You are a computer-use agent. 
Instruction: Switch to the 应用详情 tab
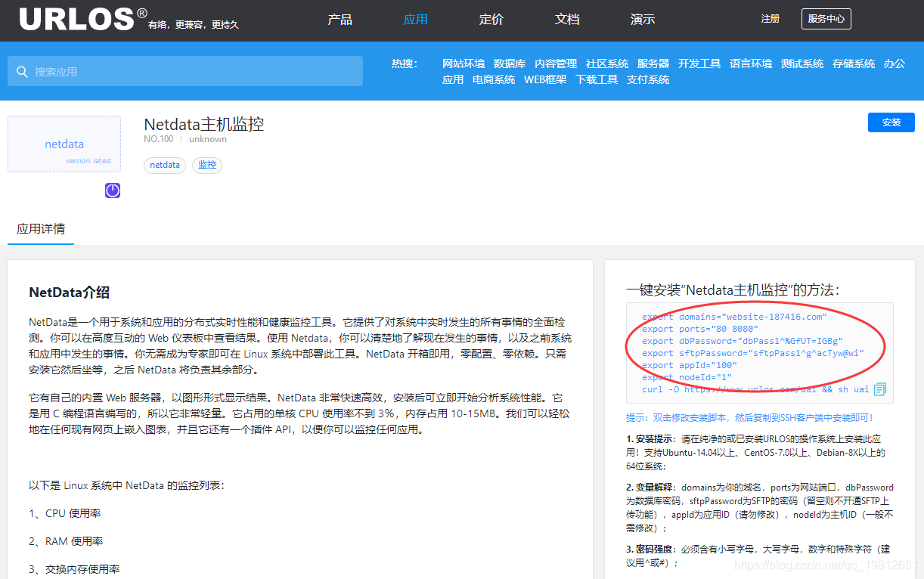point(41,229)
